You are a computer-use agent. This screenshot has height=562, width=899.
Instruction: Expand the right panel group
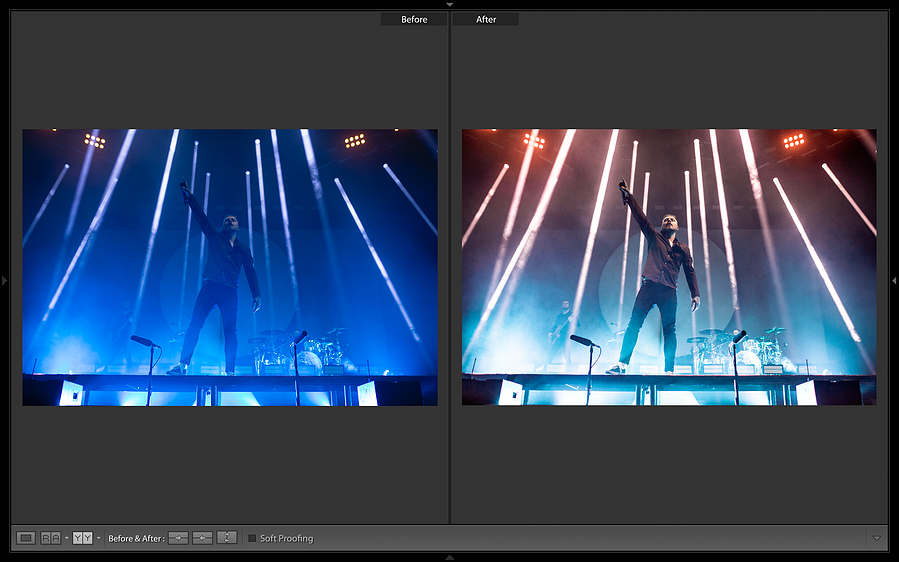[894, 280]
